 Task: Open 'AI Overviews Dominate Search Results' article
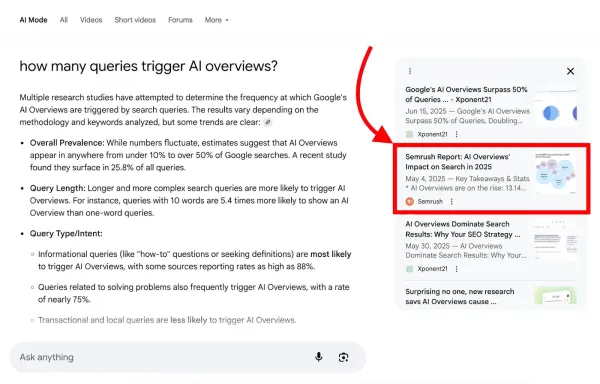click(463, 229)
